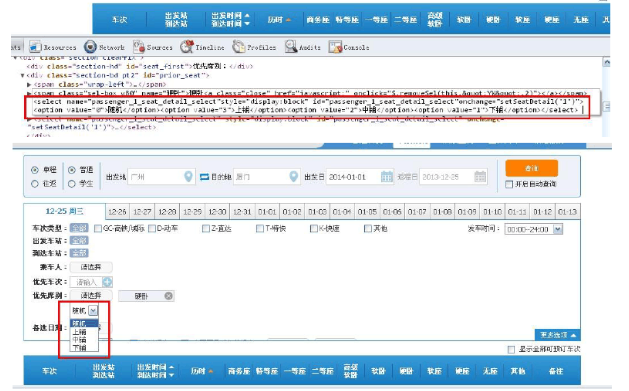Click 硬卧 column header in bottom table

(406, 371)
